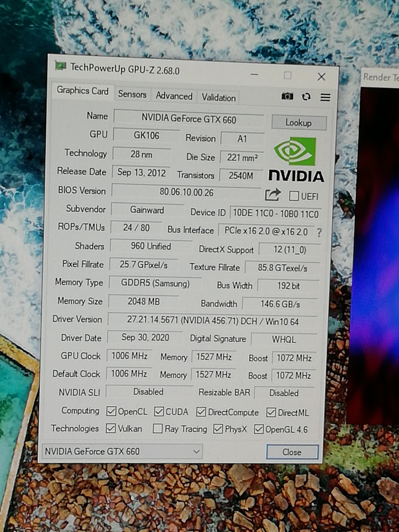Capture GPU-Z screenshot with camera icon
The width and height of the screenshot is (399, 532).
click(x=287, y=96)
